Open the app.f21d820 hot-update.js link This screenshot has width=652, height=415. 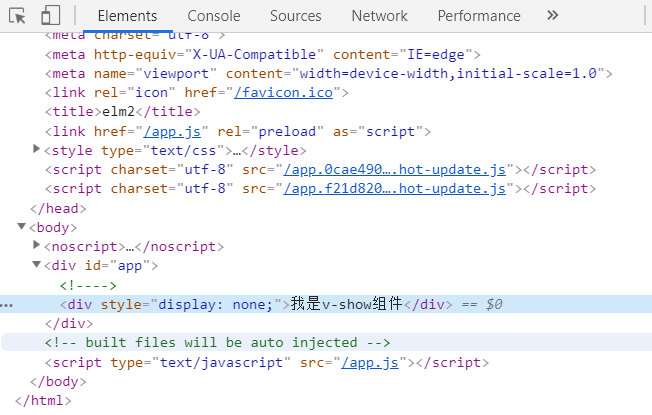pos(395,189)
